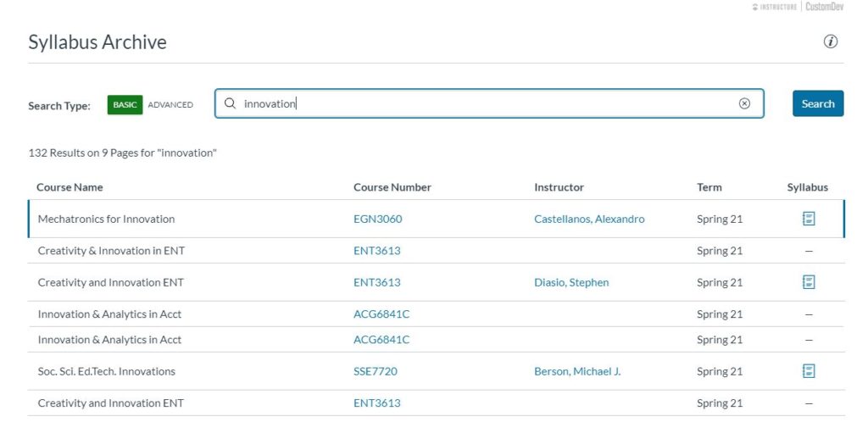Clear the search field with the X icon
Image resolution: width=868 pixels, height=422 pixels.
pyautogui.click(x=744, y=103)
